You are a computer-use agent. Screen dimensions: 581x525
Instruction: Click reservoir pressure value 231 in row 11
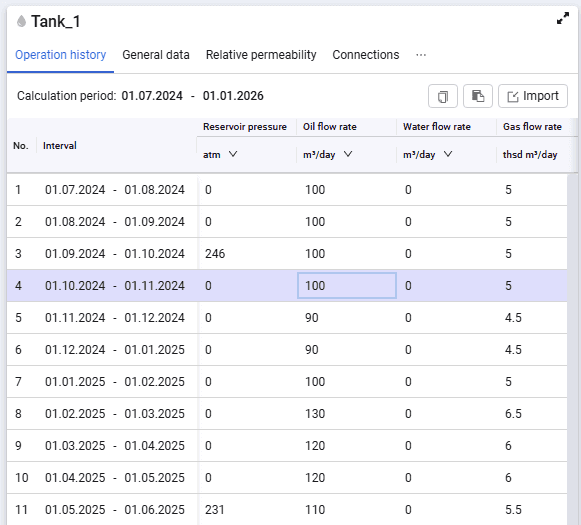[215, 510]
